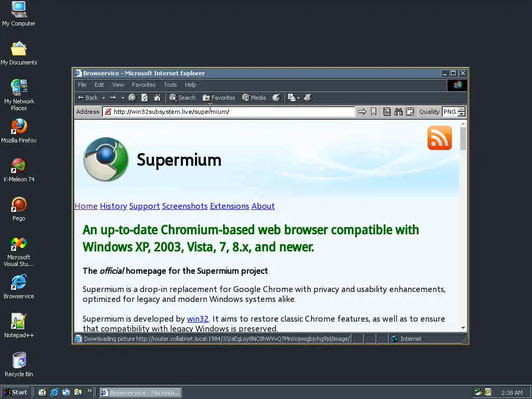532x399 pixels.
Task: Open the Support page link
Action: [x=144, y=206]
